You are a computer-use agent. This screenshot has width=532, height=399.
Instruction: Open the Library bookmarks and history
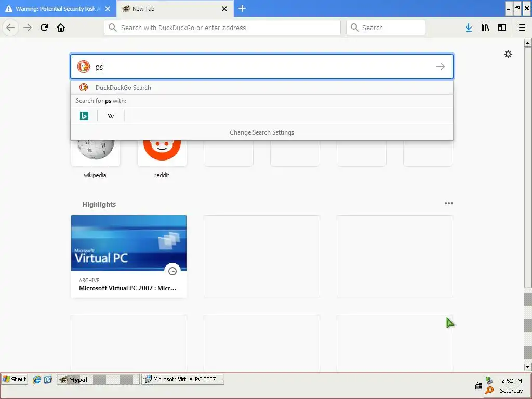485,28
